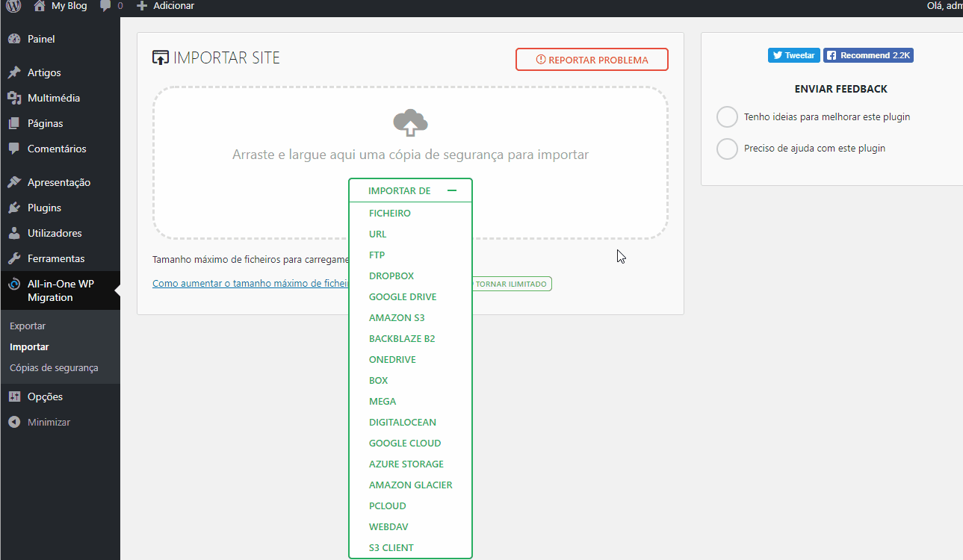Click the Importar Site header icon

[161, 57]
